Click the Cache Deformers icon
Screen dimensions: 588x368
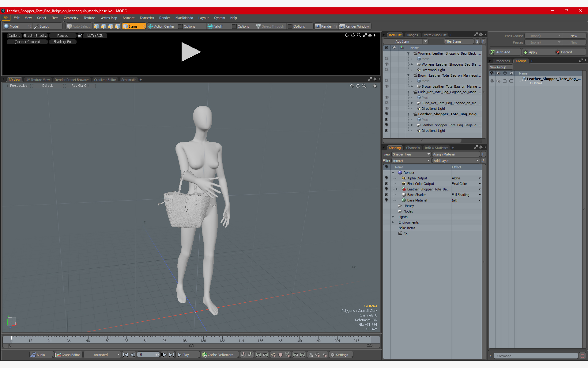pos(204,355)
